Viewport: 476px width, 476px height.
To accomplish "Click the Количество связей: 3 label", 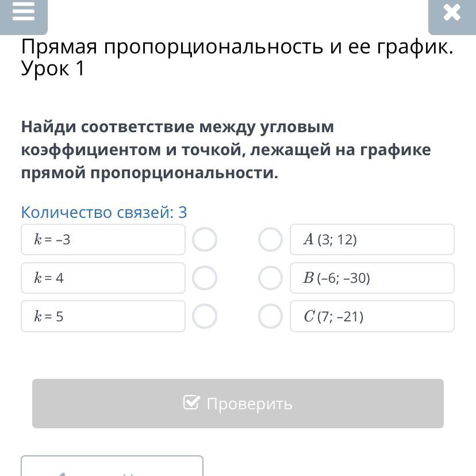I will point(104,212).
